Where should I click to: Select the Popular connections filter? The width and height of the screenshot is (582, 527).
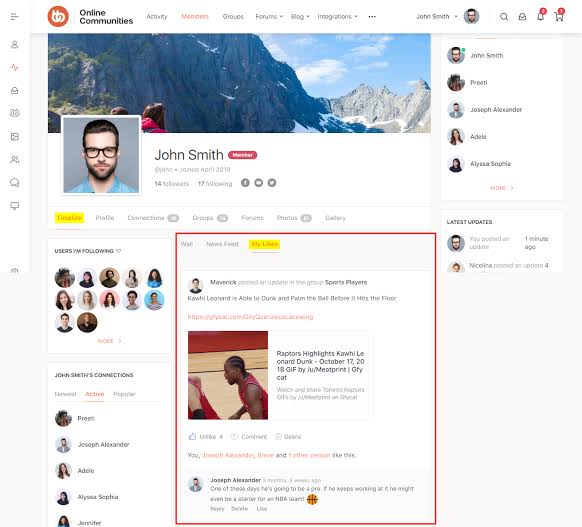(x=124, y=394)
